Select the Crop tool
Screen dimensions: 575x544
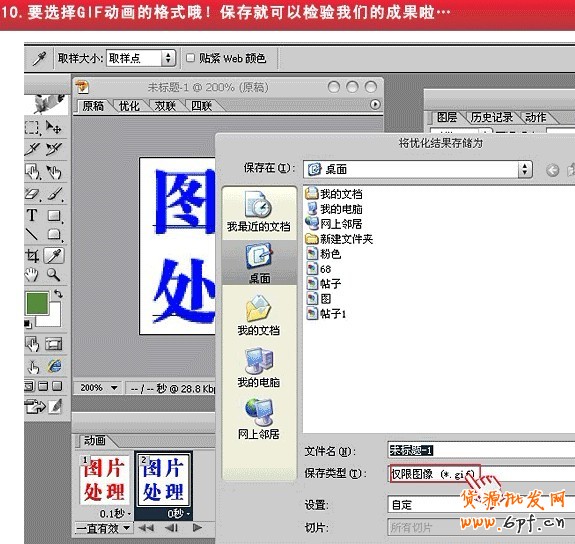[x=32, y=256]
